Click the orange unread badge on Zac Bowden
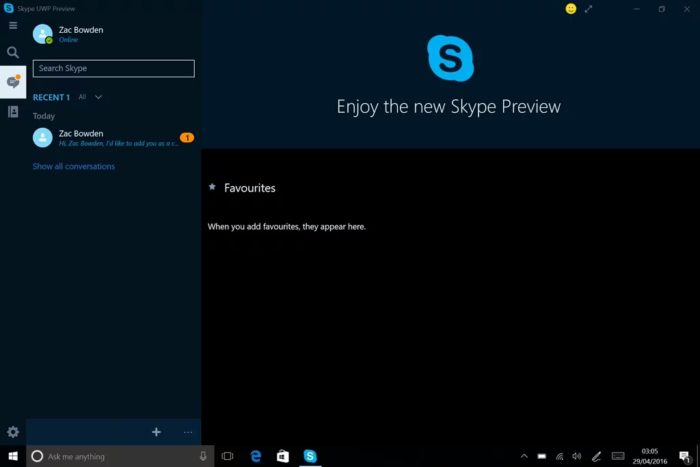The image size is (700, 467). [187, 138]
